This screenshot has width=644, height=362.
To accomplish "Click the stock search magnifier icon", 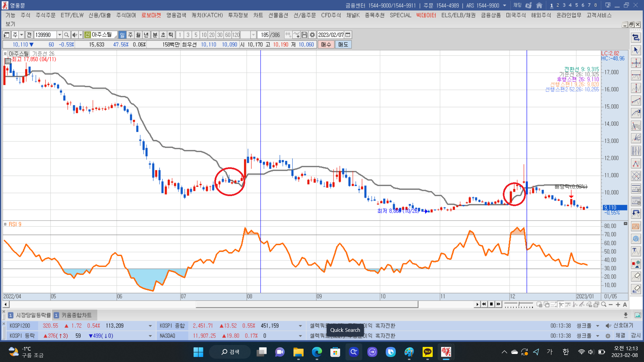I will coord(66,35).
